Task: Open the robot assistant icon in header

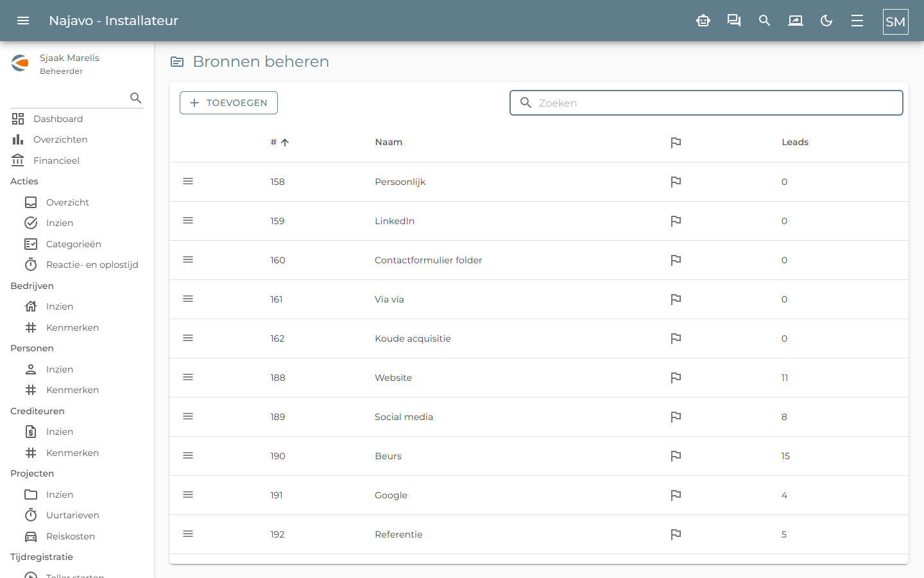Action: [703, 21]
